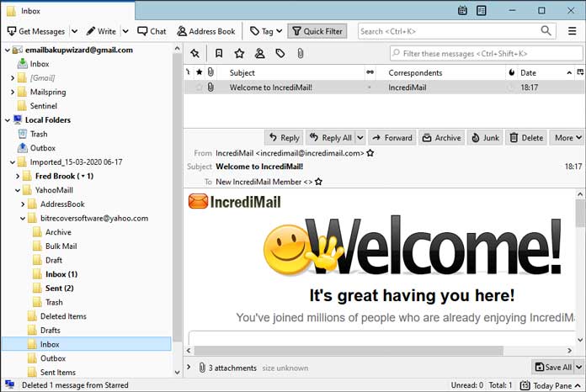Toggle keep filters pinned icon
Screen dimensions: 586x392
click(194, 54)
